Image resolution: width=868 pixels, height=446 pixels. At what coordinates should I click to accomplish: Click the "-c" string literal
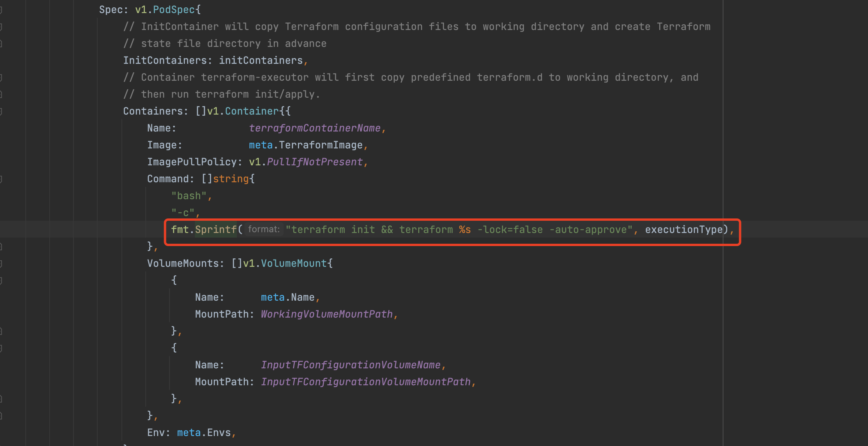click(x=183, y=213)
